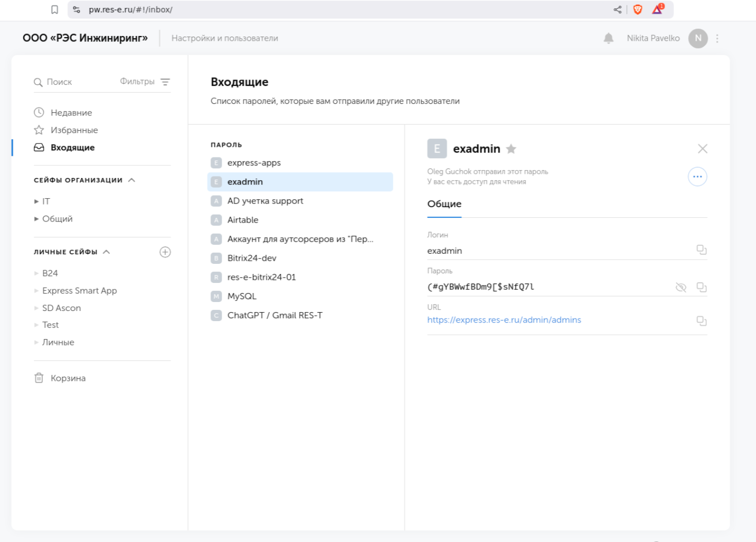Copy the URL field value

pos(701,321)
